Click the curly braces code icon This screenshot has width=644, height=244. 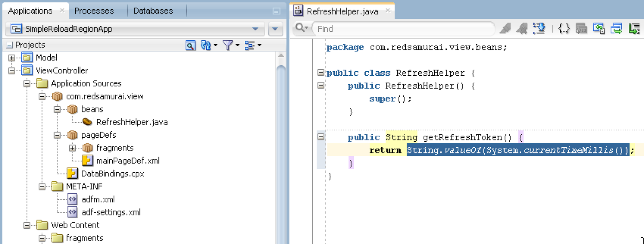[x=564, y=29]
